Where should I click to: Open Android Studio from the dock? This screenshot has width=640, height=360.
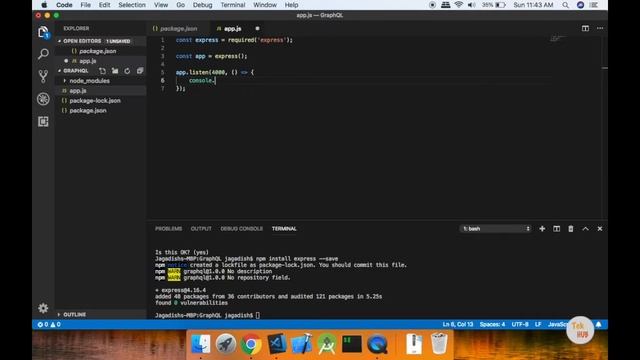(x=327, y=344)
